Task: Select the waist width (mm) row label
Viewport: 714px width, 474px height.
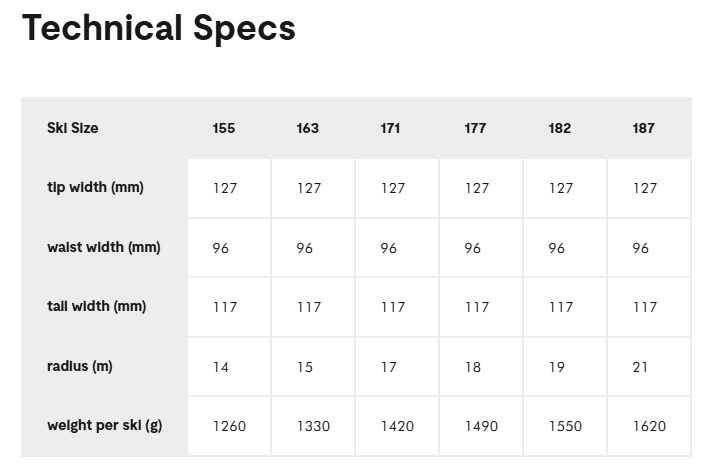Action: [x=103, y=247]
